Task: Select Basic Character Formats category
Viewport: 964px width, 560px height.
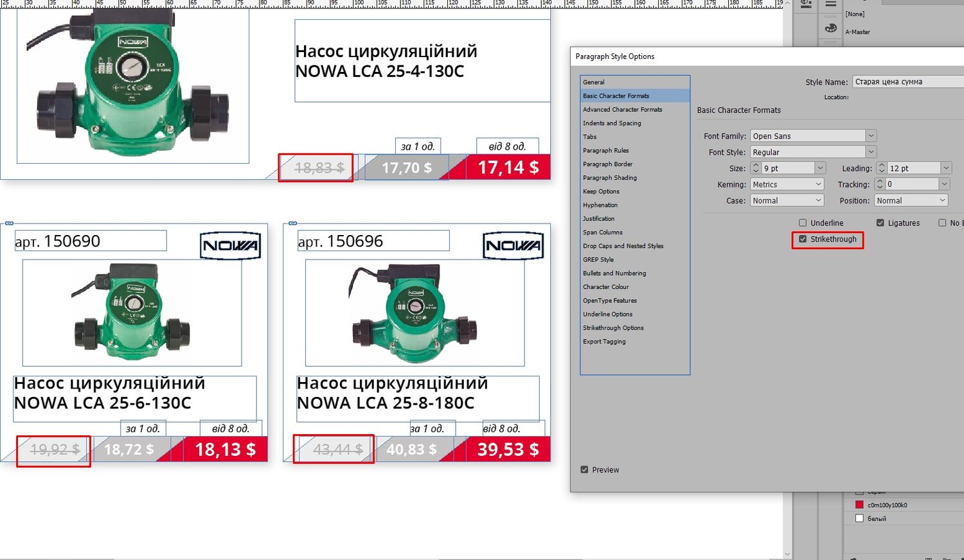Action: (x=635, y=96)
